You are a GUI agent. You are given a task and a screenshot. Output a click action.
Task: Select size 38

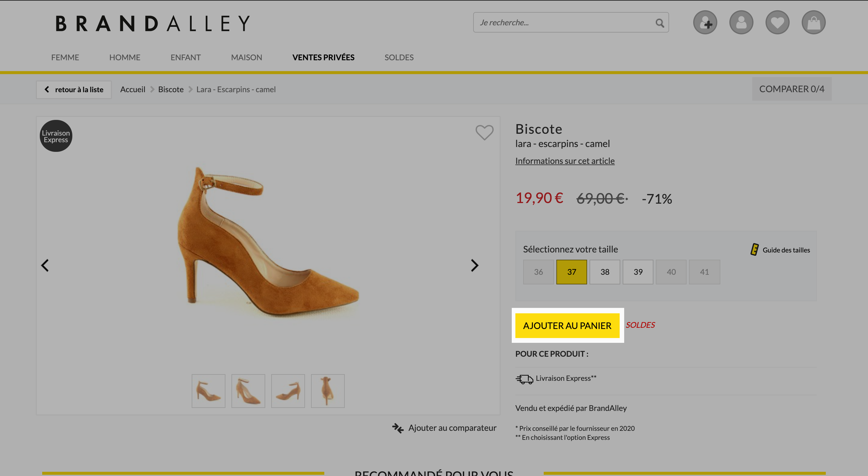coord(605,272)
